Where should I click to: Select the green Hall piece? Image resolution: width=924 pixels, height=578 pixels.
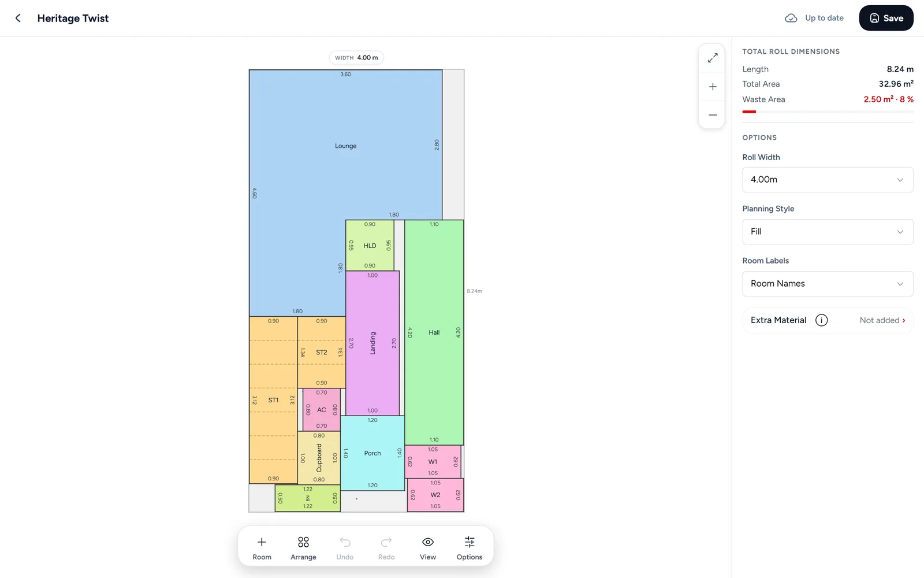click(x=434, y=332)
